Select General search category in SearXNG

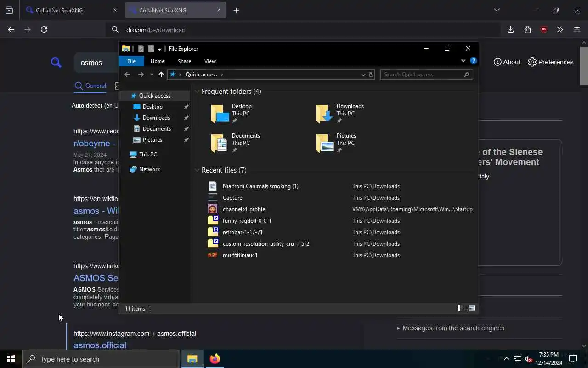(x=90, y=86)
